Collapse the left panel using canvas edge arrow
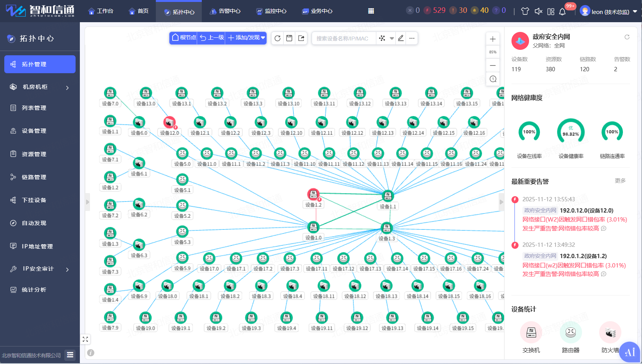Image resolution: width=642 pixels, height=364 pixels. point(88,202)
